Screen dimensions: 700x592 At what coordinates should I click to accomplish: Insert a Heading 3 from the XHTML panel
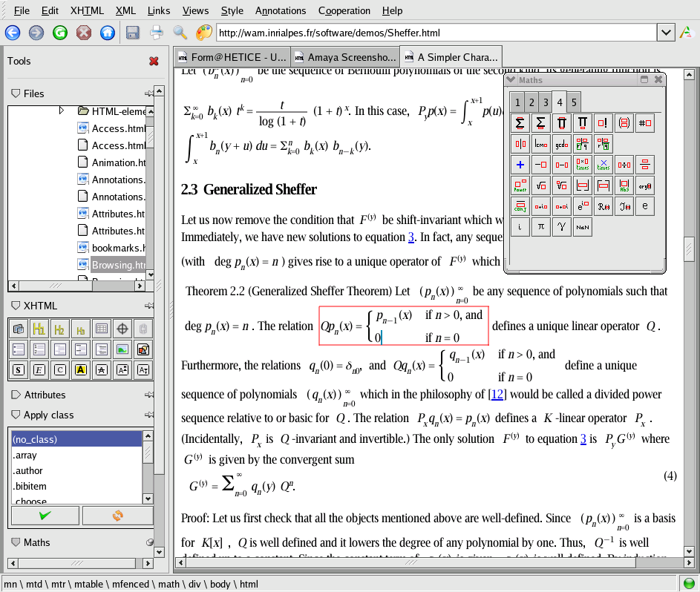coord(81,329)
